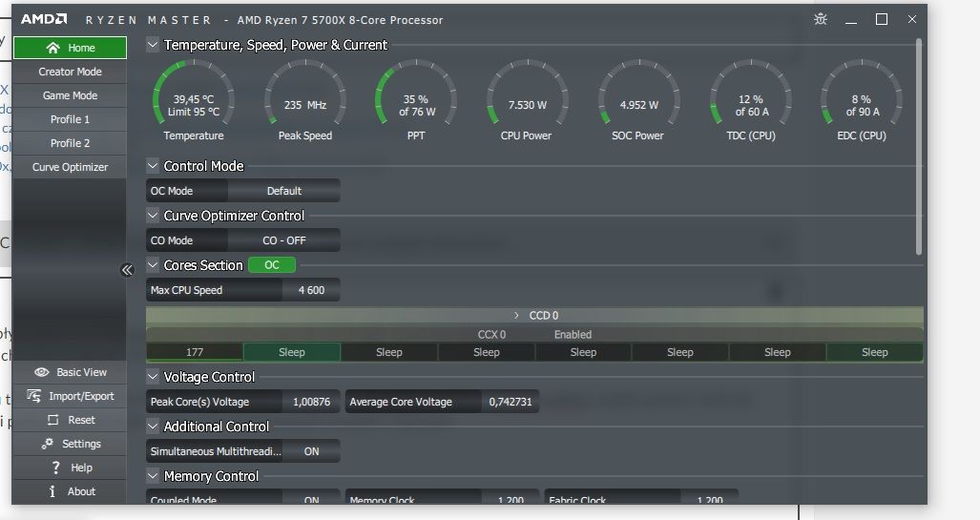
Task: Collapse the sidebar with double-arrow button
Action: pyautogui.click(x=127, y=270)
